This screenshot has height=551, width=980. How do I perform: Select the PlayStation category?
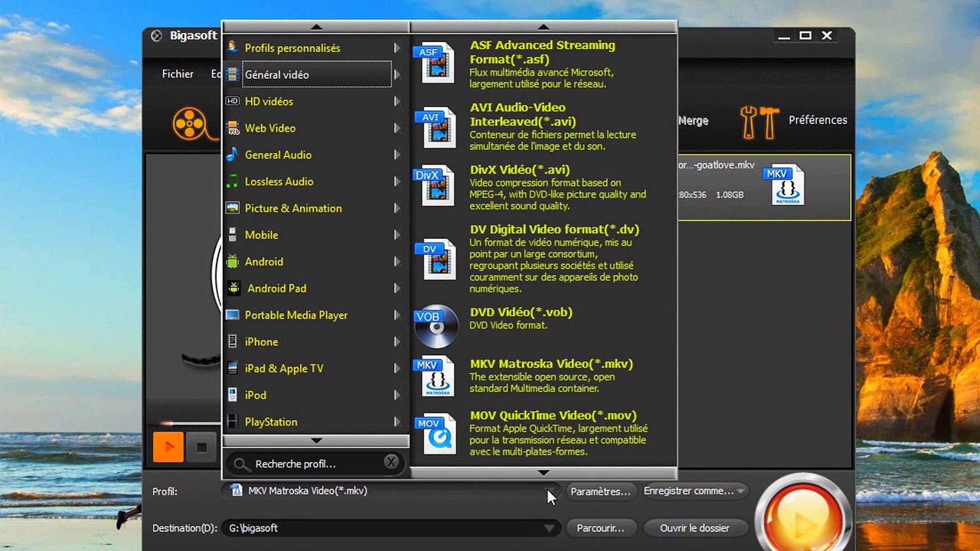click(316, 422)
